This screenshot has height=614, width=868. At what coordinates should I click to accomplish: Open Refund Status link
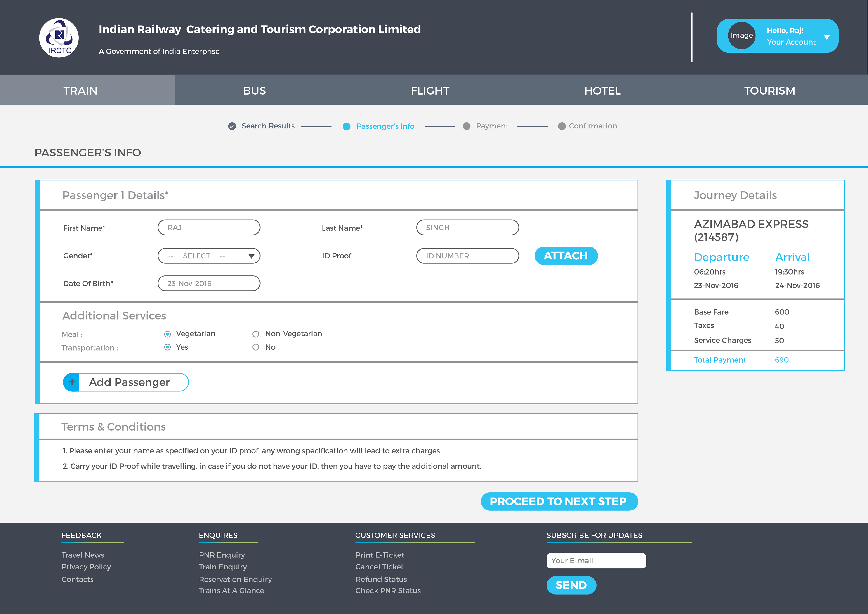pyautogui.click(x=381, y=579)
